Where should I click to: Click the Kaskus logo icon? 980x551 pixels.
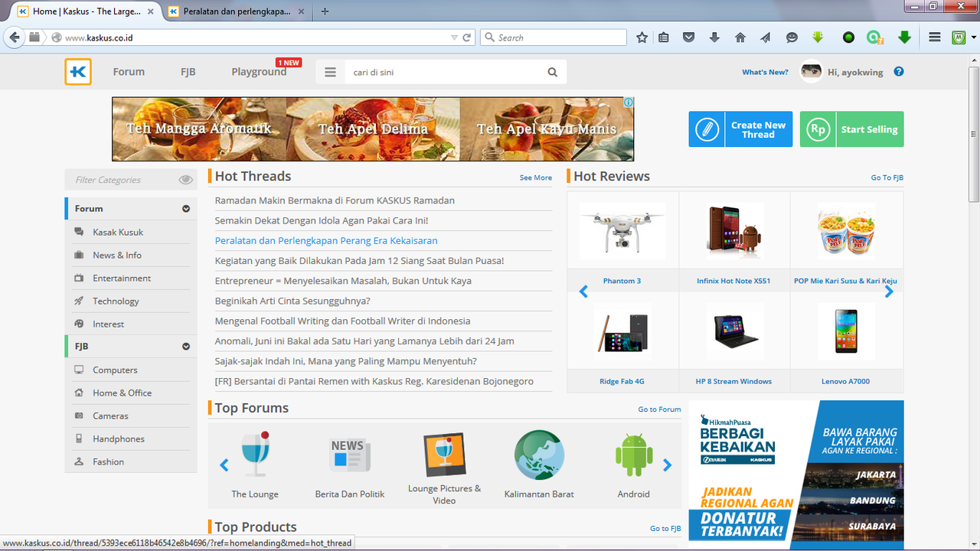click(x=78, y=72)
